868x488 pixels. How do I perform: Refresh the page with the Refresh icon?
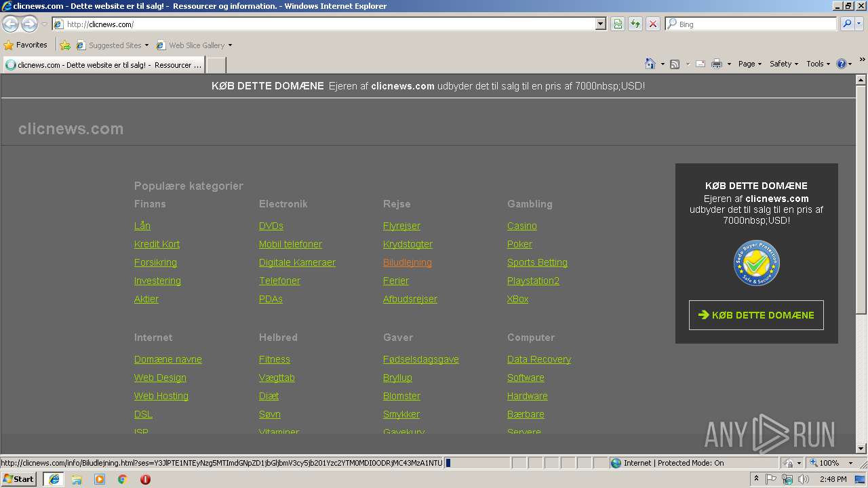coord(635,24)
